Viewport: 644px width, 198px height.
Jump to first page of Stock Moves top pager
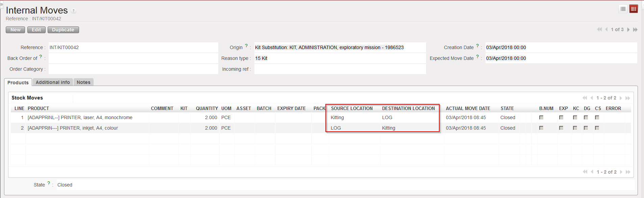coord(585,98)
